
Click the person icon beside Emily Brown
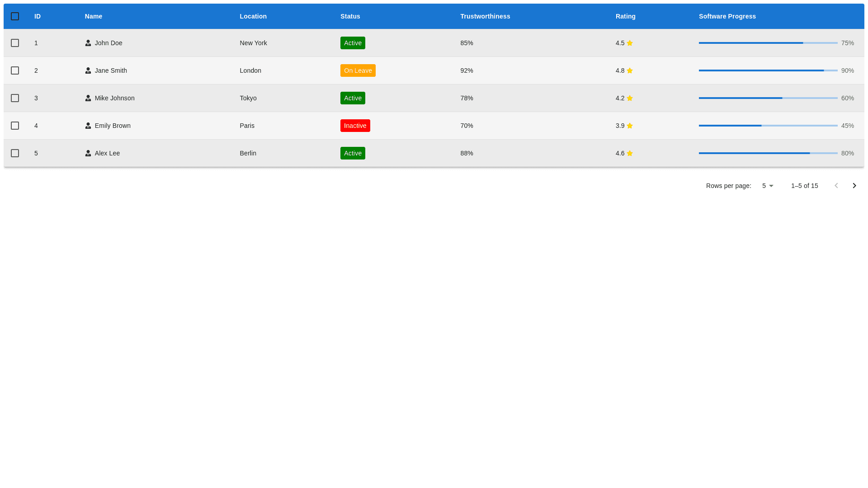(88, 126)
